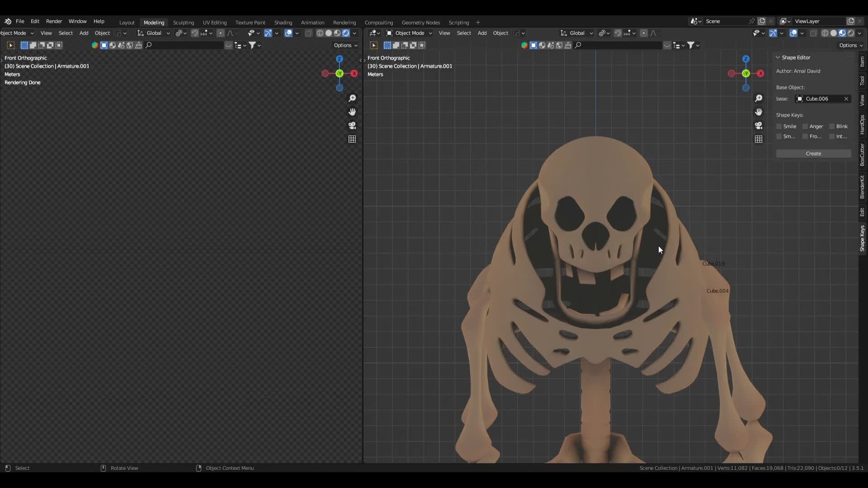This screenshot has height=488, width=868.
Task: Toggle the snapping magnet icon
Action: pyautogui.click(x=618, y=33)
